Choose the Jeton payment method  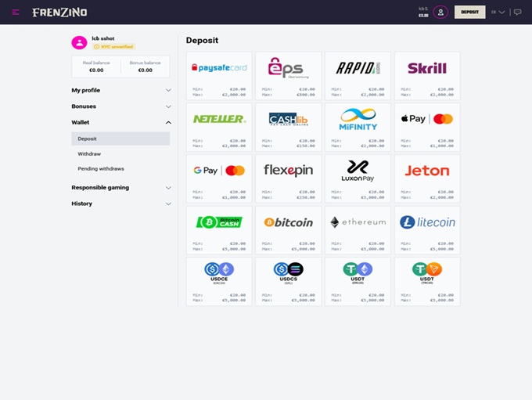tap(427, 171)
